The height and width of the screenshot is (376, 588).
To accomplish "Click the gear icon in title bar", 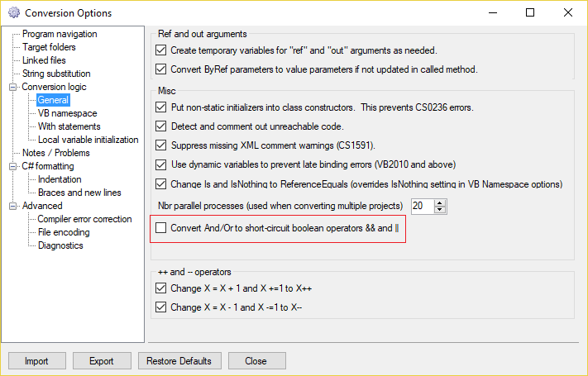I will [14, 12].
